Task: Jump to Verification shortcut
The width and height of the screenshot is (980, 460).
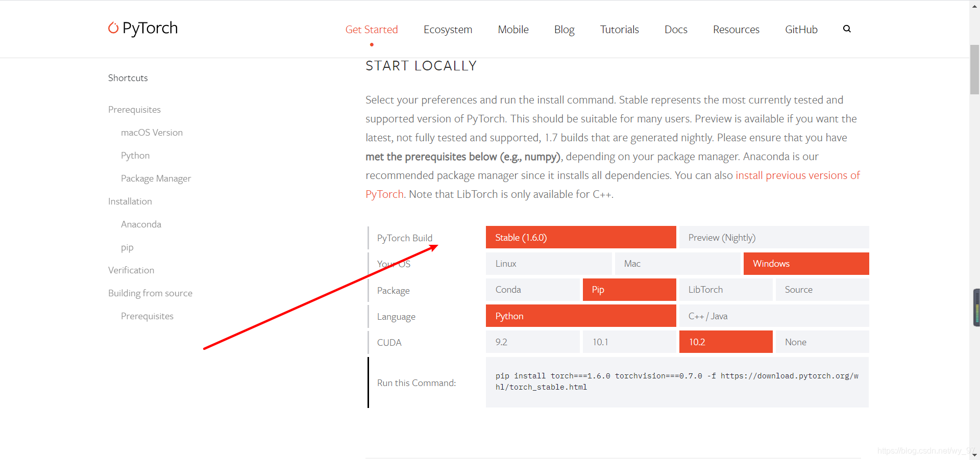Action: [x=131, y=270]
